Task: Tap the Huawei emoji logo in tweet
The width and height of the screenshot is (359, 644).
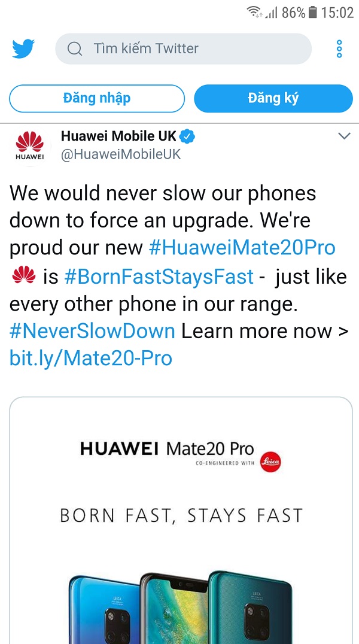Action: click(24, 275)
